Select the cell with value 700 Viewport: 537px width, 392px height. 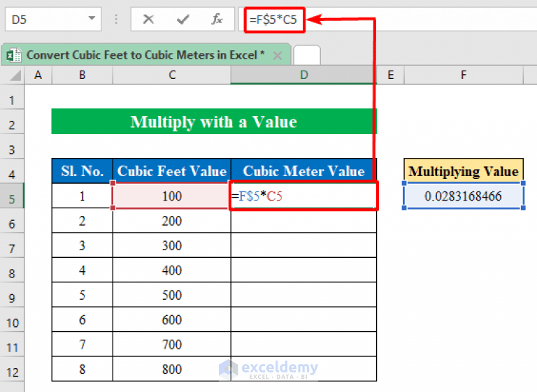click(172, 344)
